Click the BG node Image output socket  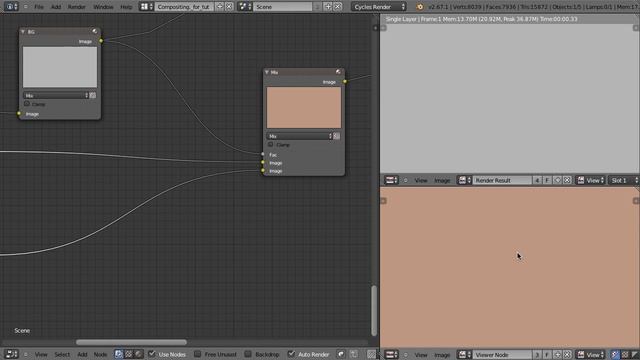pos(101,41)
